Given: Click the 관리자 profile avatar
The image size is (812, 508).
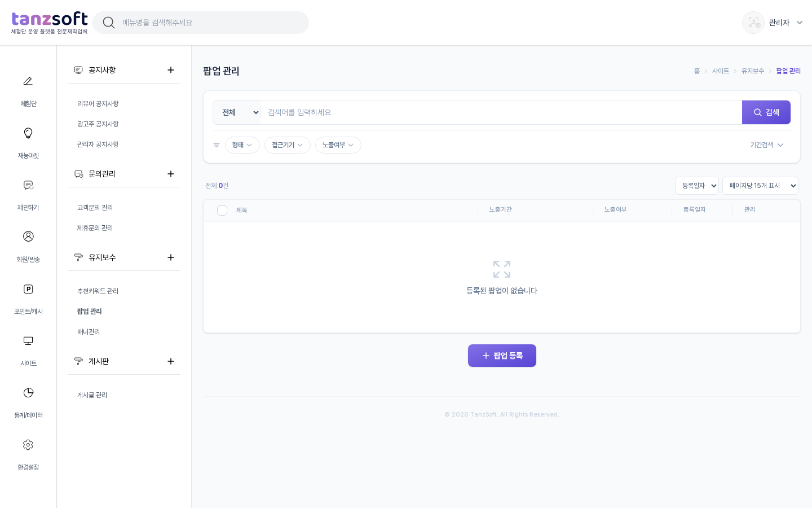Looking at the screenshot, I should click(753, 23).
